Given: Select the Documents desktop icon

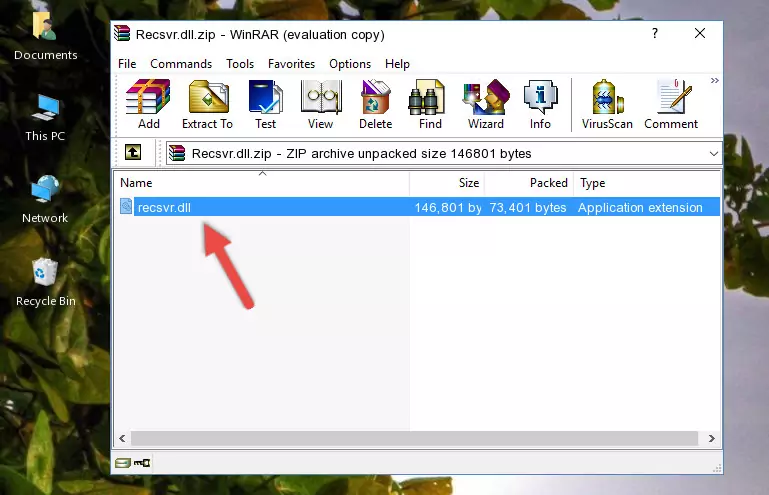Looking at the screenshot, I should (x=46, y=37).
